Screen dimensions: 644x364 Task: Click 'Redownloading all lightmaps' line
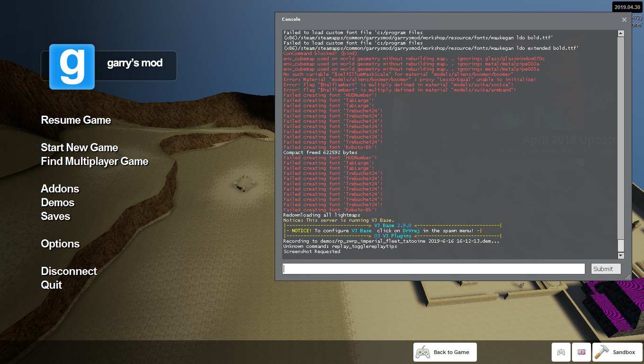322,215
